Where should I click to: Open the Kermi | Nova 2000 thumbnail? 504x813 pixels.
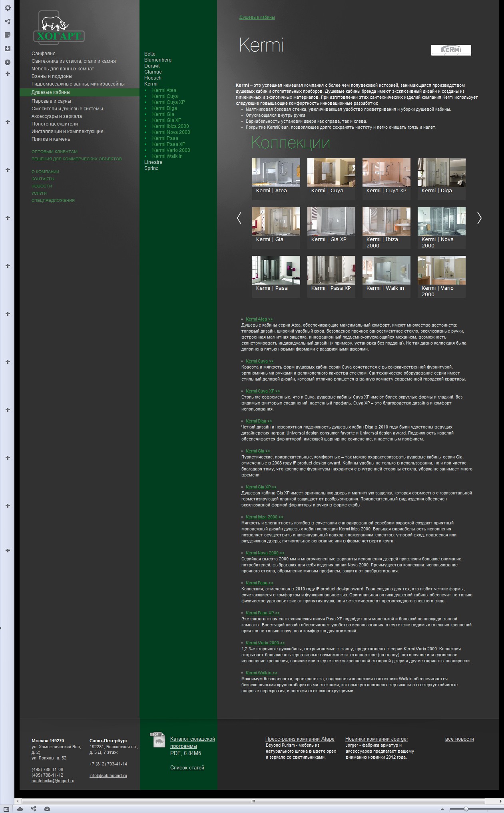441,228
